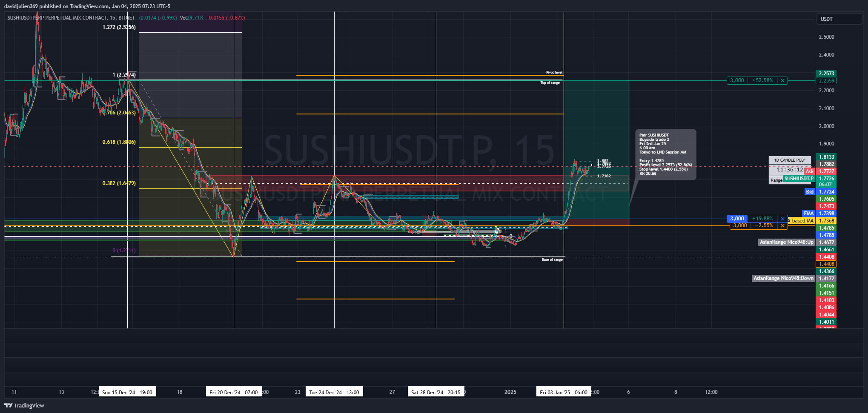
Task: Click the Fib level 0.382 (1.6479) label
Action: click(119, 183)
